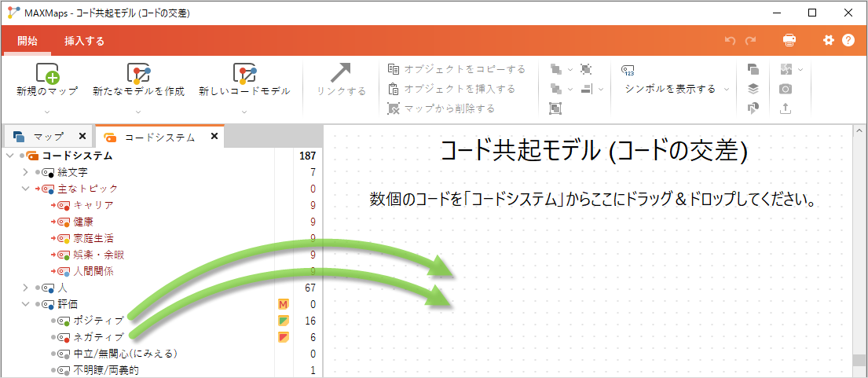This screenshot has width=868, height=378.
Task: Select the キャリア code
Action: [x=93, y=205]
